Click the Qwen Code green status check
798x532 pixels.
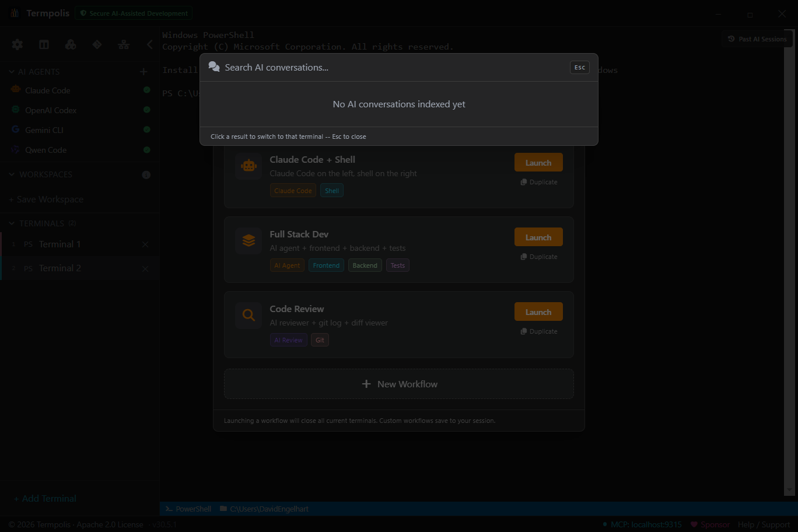coord(147,150)
